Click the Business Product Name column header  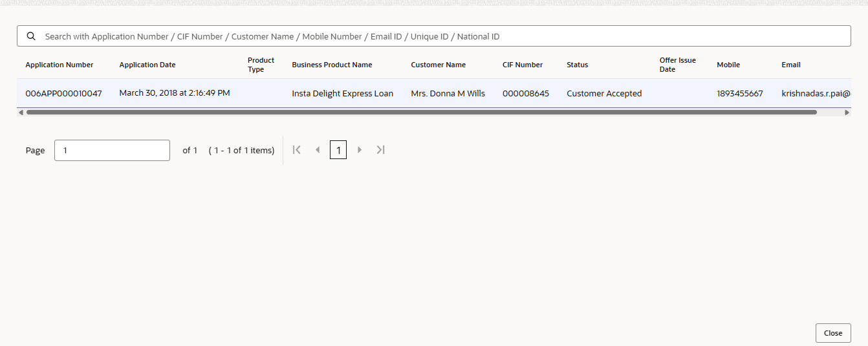pos(332,65)
